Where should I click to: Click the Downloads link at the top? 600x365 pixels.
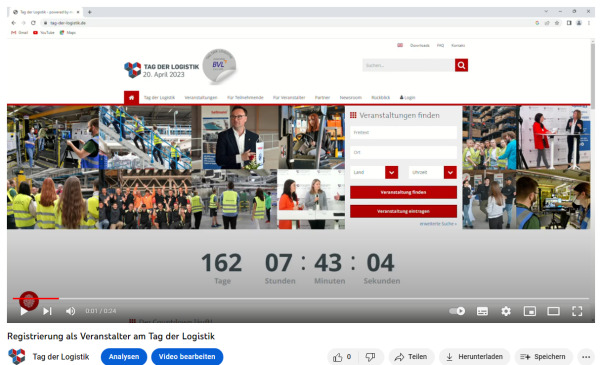pos(420,46)
